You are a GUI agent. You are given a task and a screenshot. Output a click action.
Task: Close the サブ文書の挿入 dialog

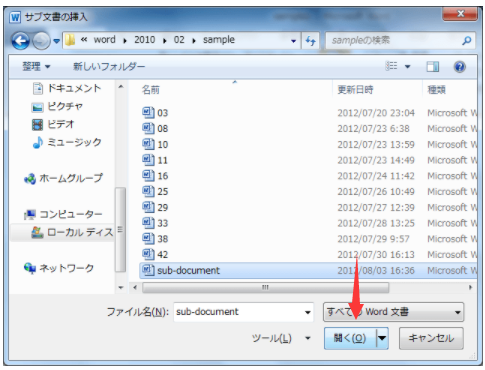pyautogui.click(x=460, y=14)
